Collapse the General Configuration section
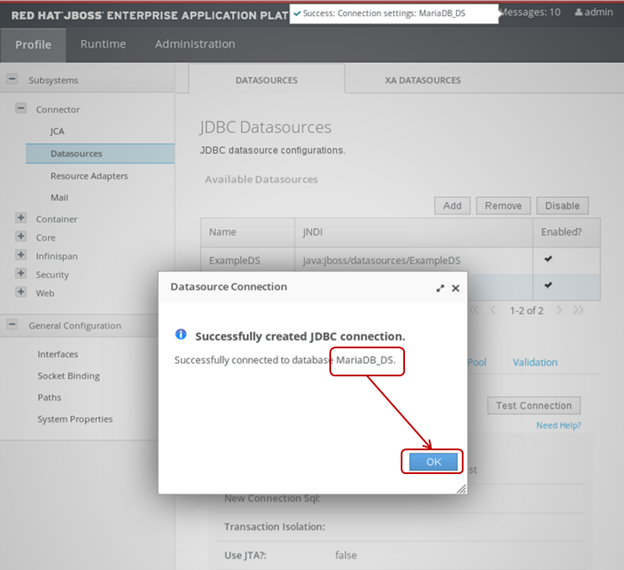 [x=12, y=325]
